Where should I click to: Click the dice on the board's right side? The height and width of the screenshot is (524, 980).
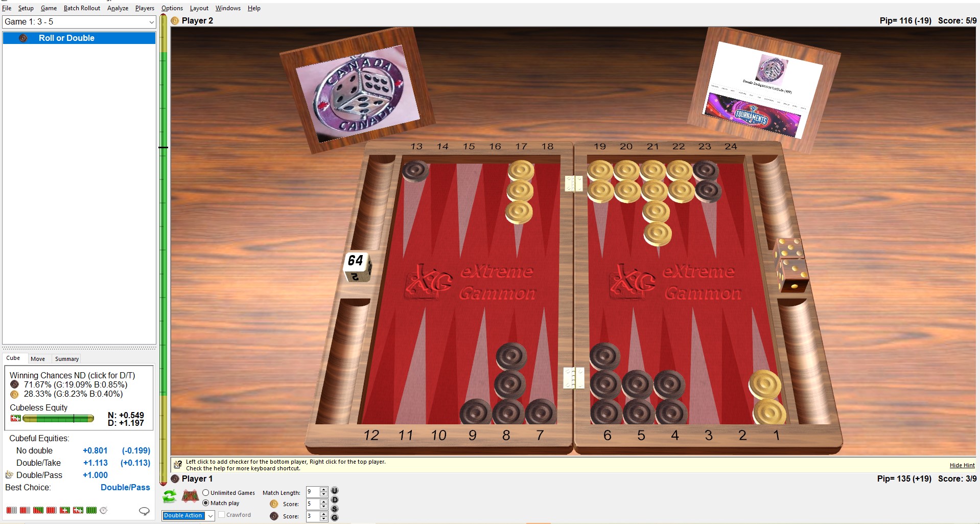tap(790, 264)
